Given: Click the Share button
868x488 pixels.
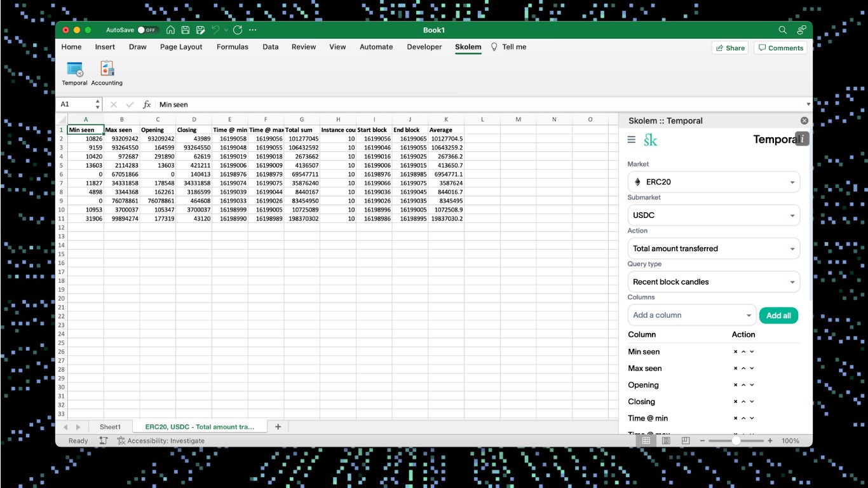Looking at the screenshot, I should click(730, 48).
